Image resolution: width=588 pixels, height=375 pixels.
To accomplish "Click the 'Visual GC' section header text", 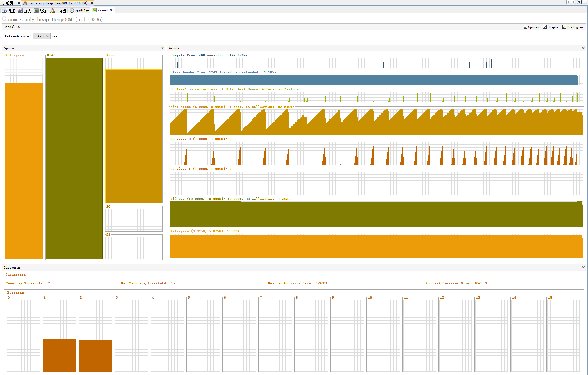I will tap(12, 27).
